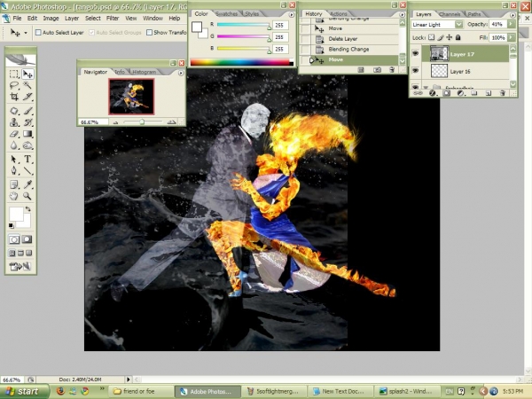Select the Blur tool
This screenshot has height=399, width=532.
pos(14,145)
